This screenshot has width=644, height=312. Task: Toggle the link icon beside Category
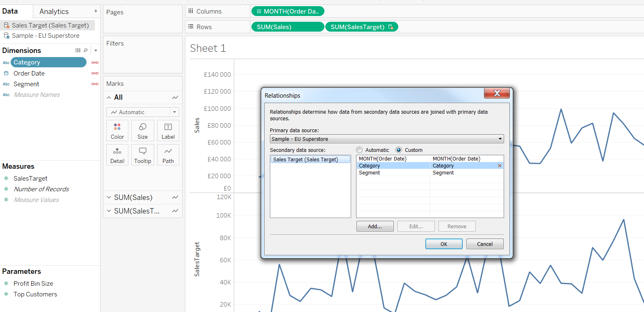click(95, 62)
